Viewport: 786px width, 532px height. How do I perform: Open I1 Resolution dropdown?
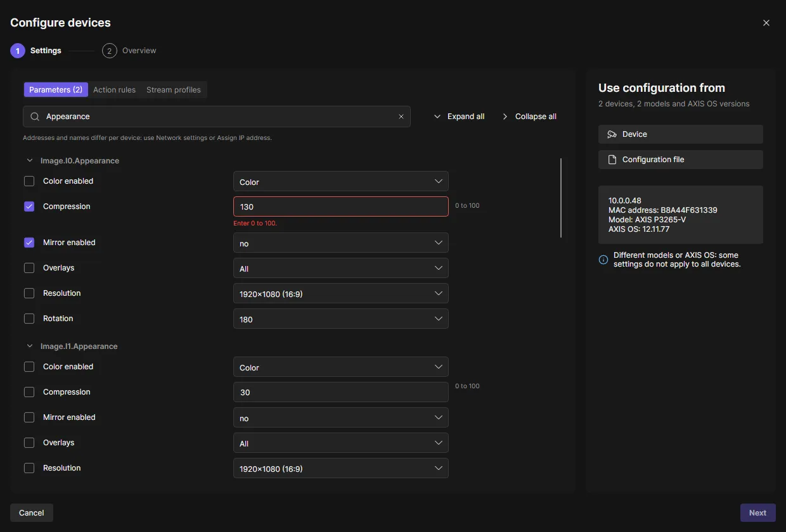(341, 468)
